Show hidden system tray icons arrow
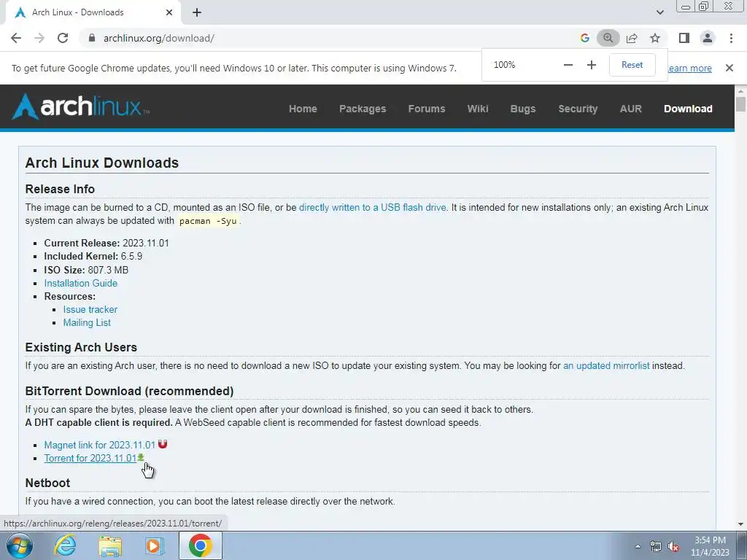Viewport: 747px width, 560px height. (x=638, y=546)
